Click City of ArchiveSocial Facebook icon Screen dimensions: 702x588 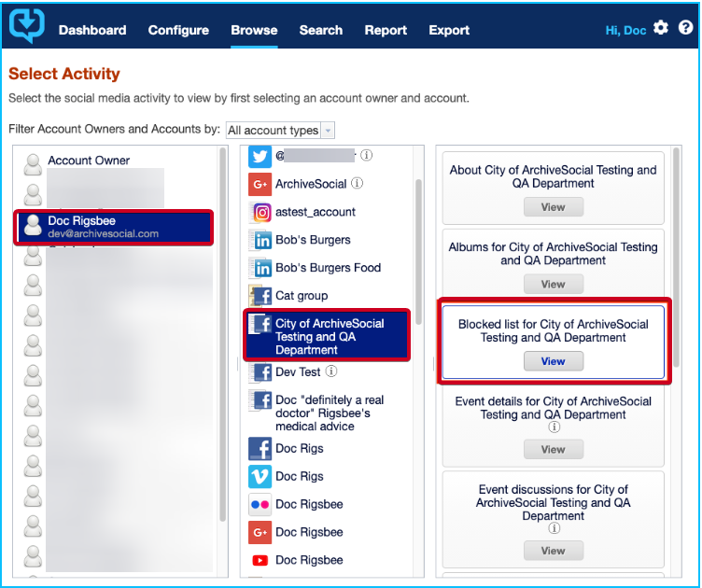(260, 324)
